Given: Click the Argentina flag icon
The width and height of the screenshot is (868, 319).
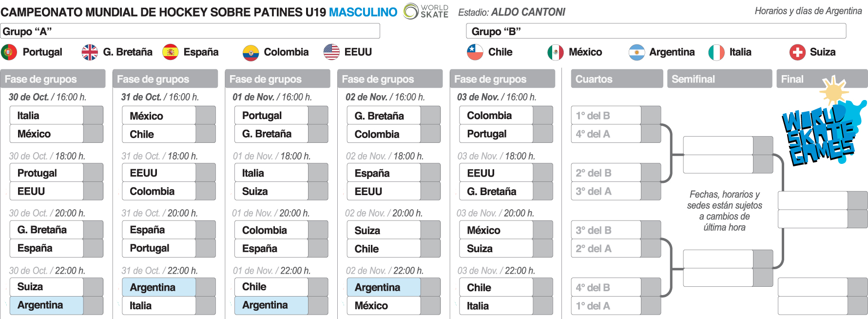Looking at the screenshot, I should (637, 52).
